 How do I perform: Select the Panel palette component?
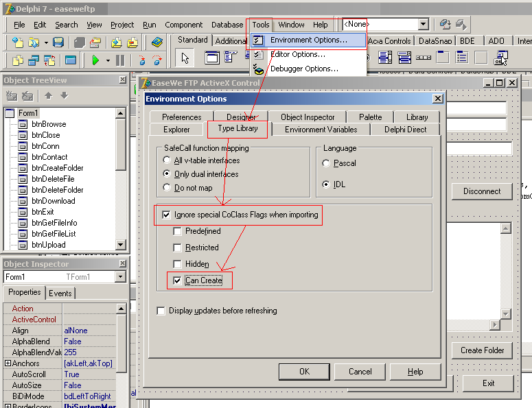[481, 58]
